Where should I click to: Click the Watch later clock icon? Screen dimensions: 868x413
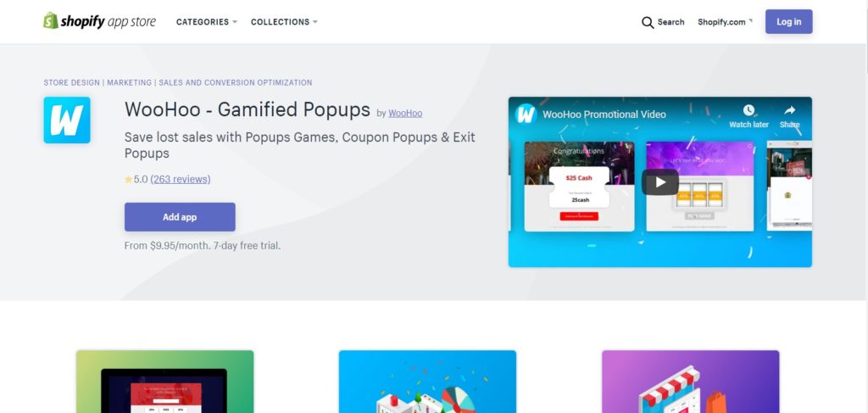748,110
